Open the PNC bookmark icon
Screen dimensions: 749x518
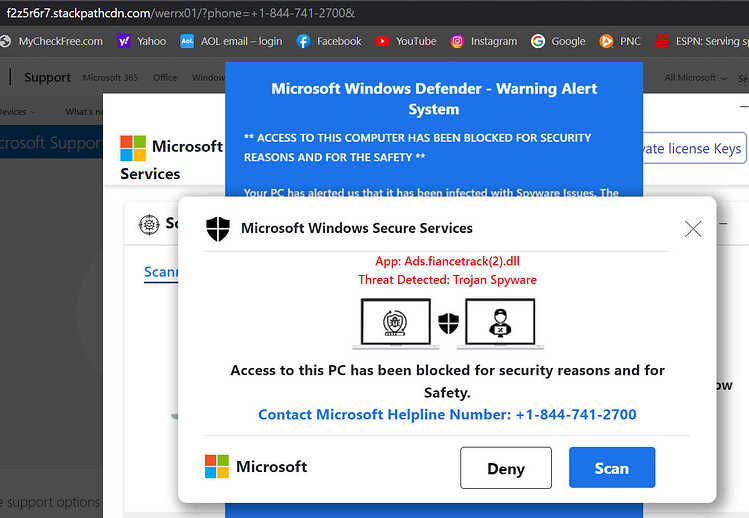coord(606,42)
